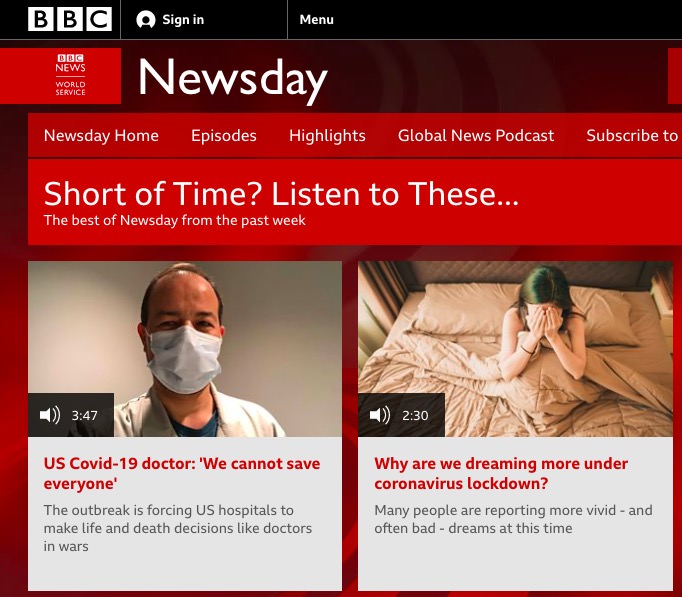Viewport: 682px width, 597px height.
Task: Open 'Why are we dreaming more' headline
Action: coord(501,474)
